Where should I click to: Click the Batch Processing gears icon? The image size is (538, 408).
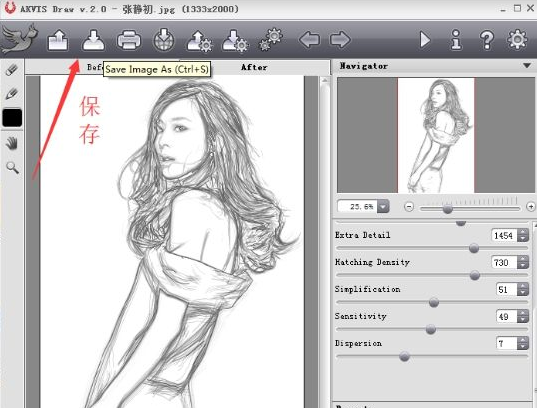pos(271,40)
